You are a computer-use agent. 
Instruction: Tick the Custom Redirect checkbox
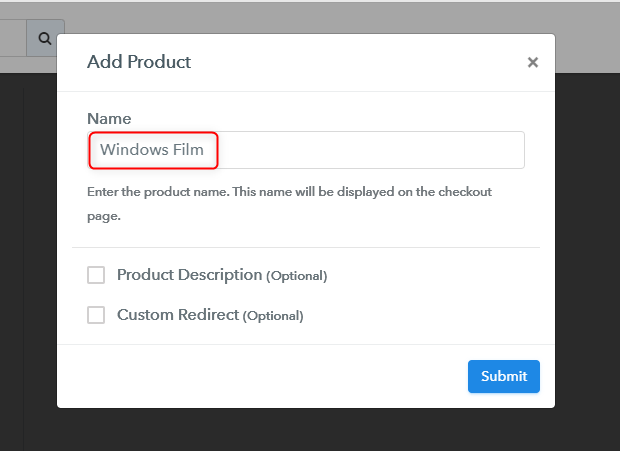click(96, 315)
